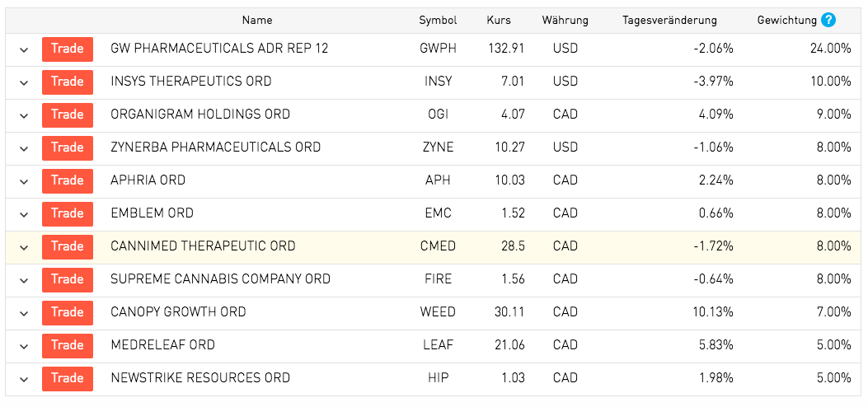This screenshot has width=868, height=407.
Task: Expand the ZYNERBA PHARMACEUTICALS ORD row chevron
Action: pos(24,149)
